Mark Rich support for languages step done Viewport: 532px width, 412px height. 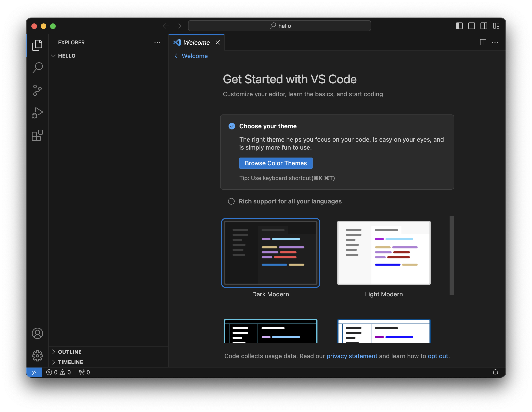pyautogui.click(x=231, y=201)
